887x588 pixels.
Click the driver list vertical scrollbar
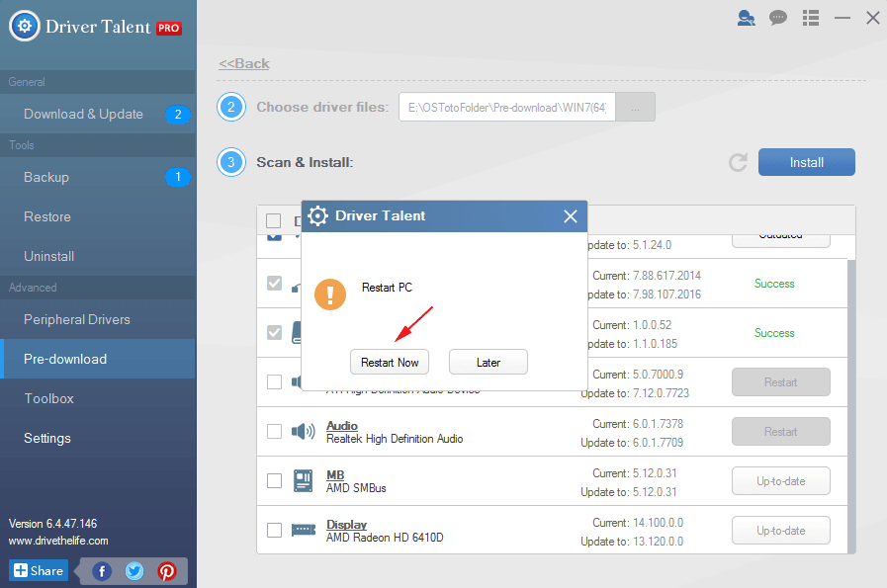click(851, 406)
